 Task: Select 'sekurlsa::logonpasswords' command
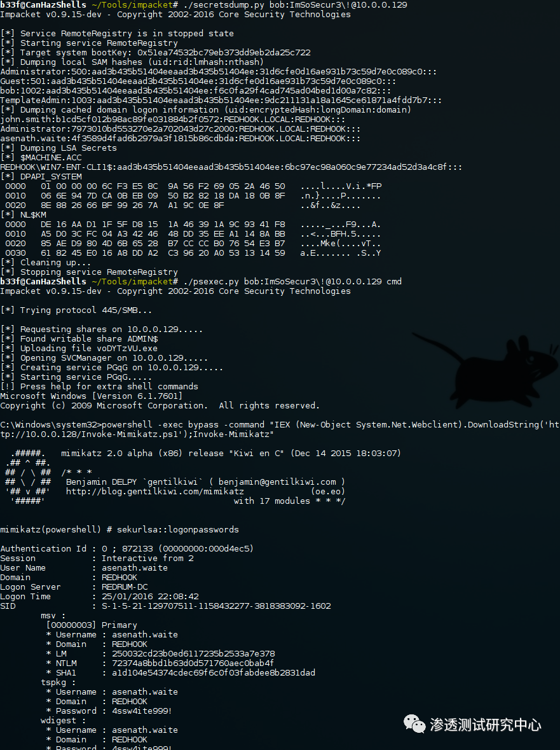(x=178, y=530)
